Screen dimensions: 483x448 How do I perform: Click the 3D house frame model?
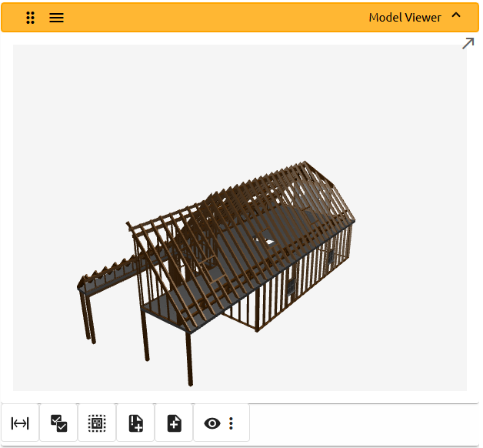(x=215, y=272)
